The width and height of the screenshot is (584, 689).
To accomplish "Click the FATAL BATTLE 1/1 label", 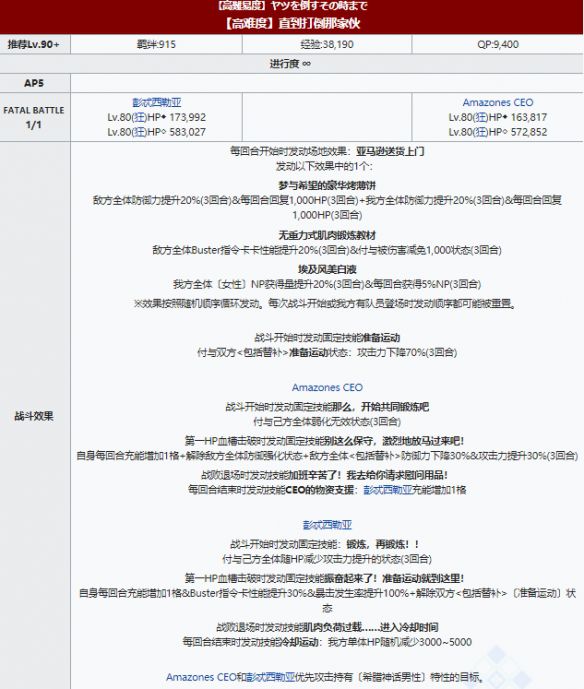I will point(35,117).
